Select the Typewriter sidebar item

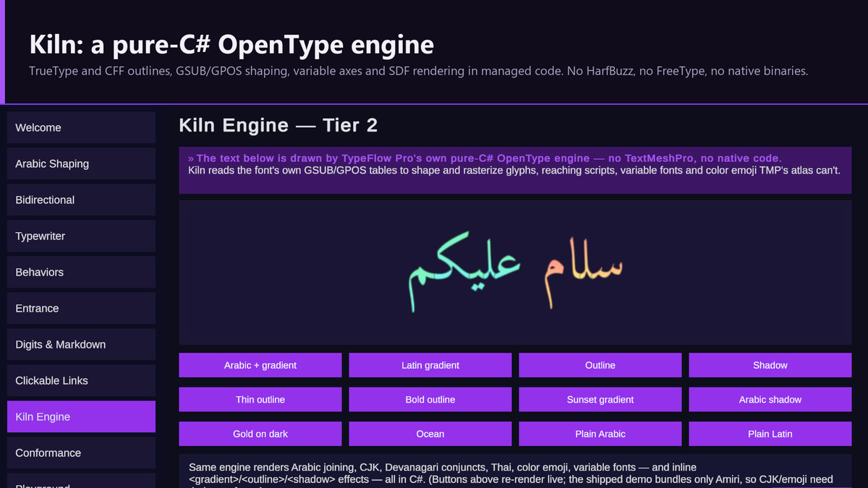coord(81,236)
